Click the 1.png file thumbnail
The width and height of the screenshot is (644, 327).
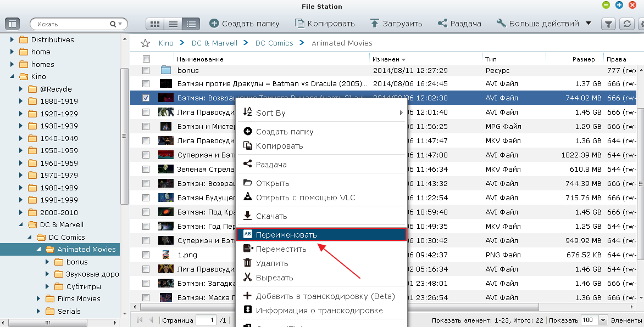[x=165, y=255]
